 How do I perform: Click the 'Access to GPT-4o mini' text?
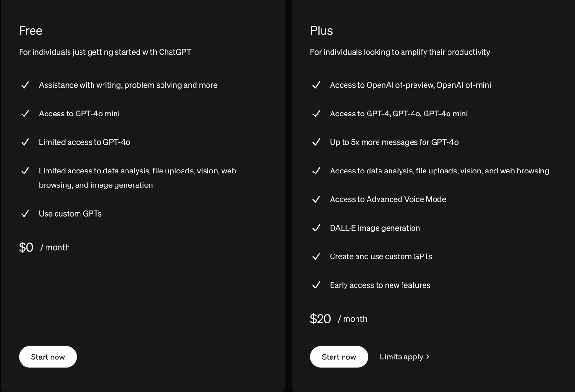pyautogui.click(x=80, y=114)
